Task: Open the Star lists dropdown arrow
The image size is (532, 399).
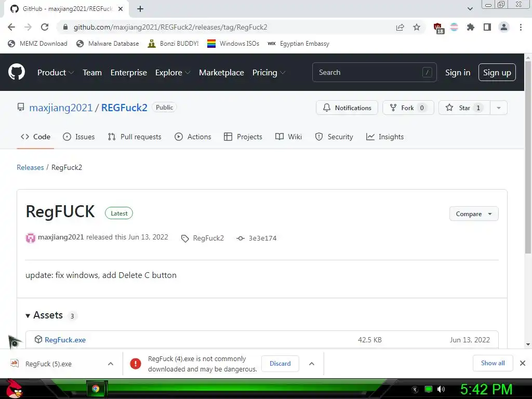Action: 498,108
